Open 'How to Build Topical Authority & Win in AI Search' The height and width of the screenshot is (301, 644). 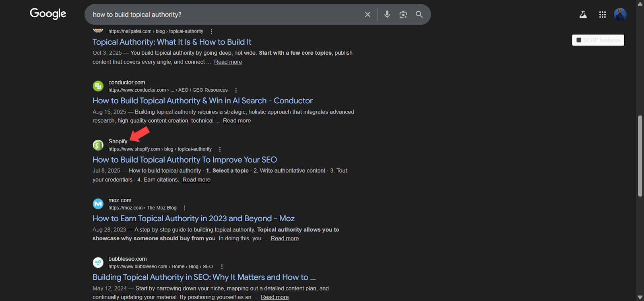point(202,101)
